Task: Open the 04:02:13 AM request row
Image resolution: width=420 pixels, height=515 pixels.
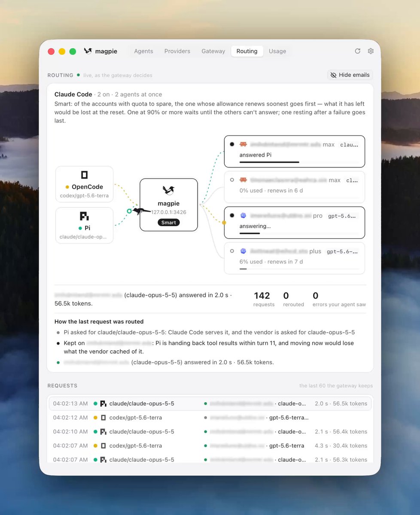Action: (210, 403)
